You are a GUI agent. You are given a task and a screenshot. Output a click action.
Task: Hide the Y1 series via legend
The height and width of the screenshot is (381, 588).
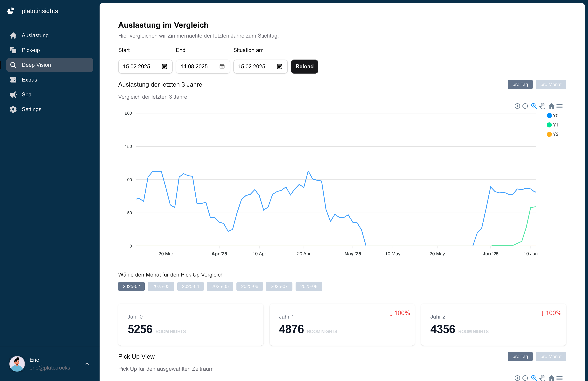553,125
